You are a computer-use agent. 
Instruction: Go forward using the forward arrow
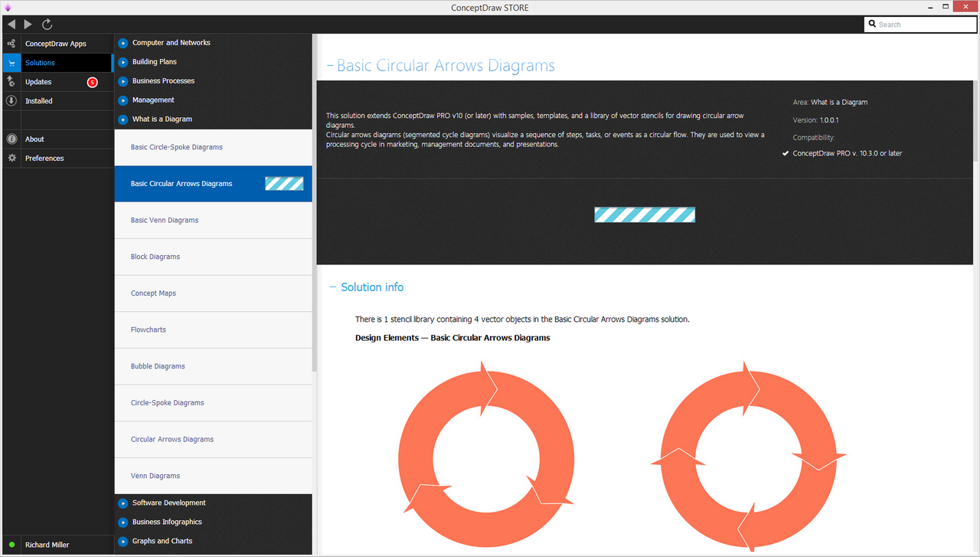pyautogui.click(x=28, y=25)
